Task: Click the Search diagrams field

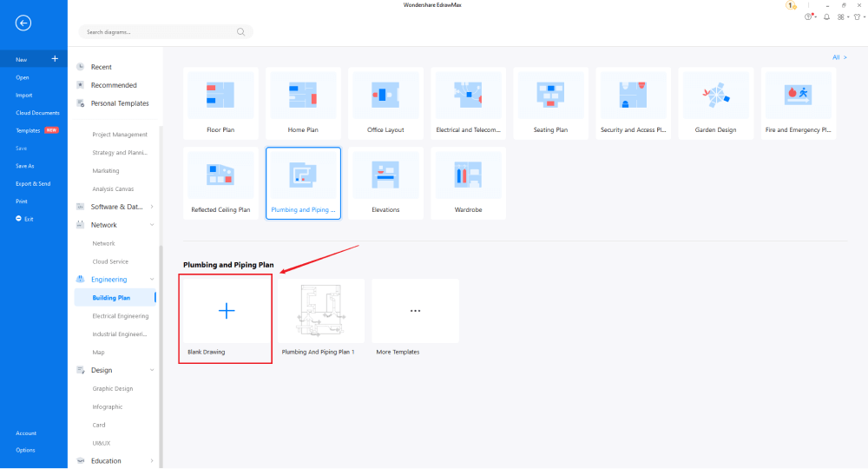Action: [156, 32]
